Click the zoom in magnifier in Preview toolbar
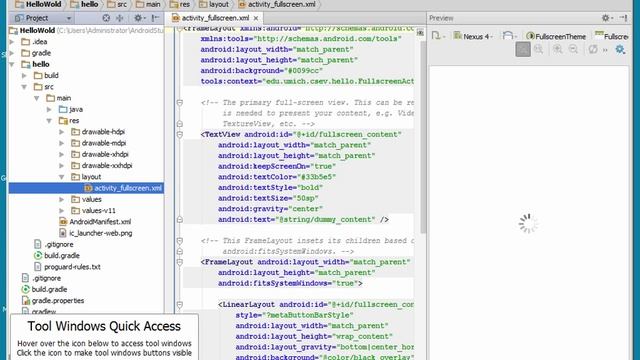 [557, 49]
